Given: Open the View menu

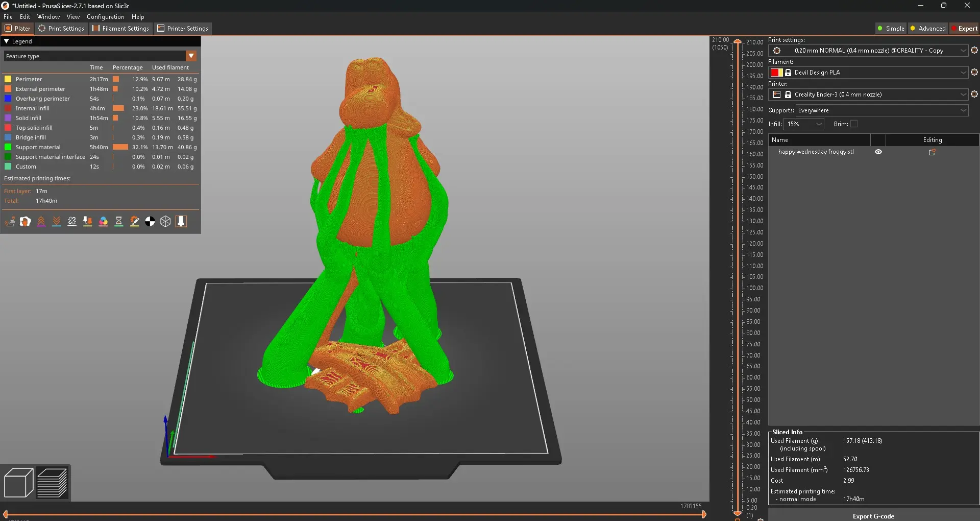Looking at the screenshot, I should [x=73, y=17].
